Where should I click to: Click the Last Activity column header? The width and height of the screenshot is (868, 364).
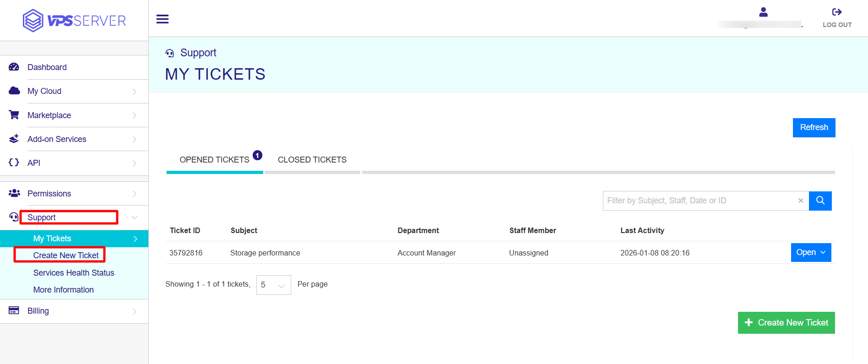coord(642,230)
